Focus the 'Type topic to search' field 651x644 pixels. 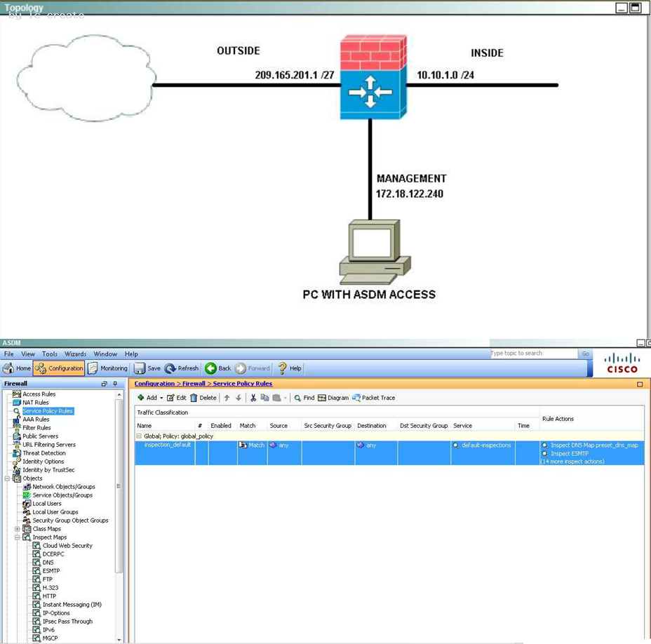point(534,354)
